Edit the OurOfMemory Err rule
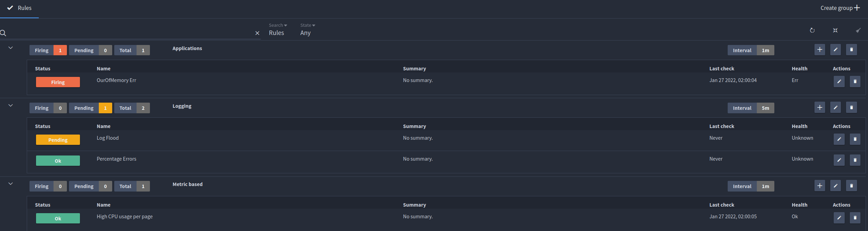 [x=839, y=81]
